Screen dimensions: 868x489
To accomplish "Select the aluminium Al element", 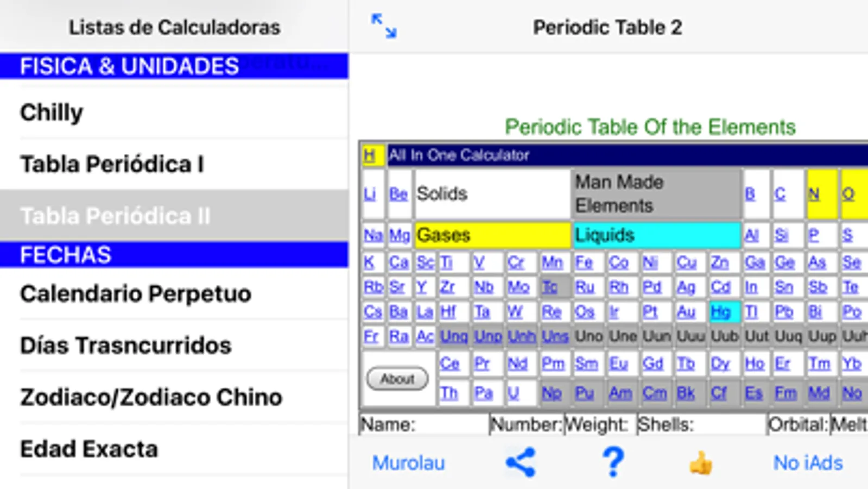I will pyautogui.click(x=751, y=235).
